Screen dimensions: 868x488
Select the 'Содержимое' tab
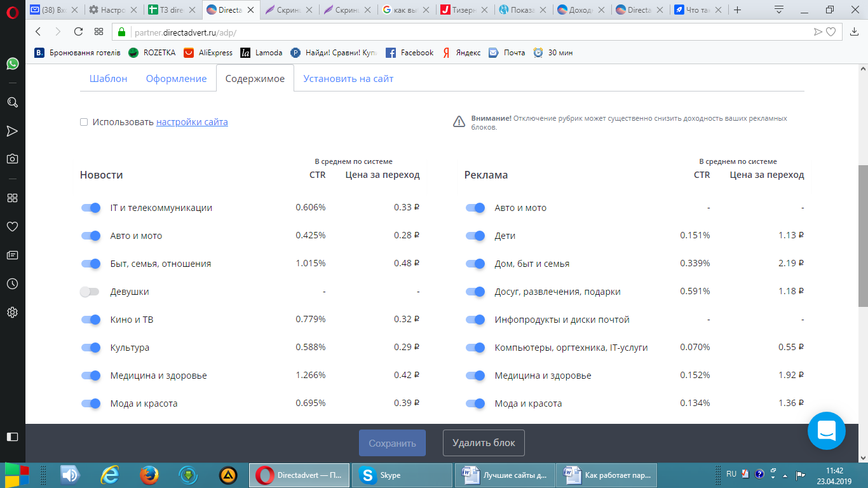click(255, 79)
